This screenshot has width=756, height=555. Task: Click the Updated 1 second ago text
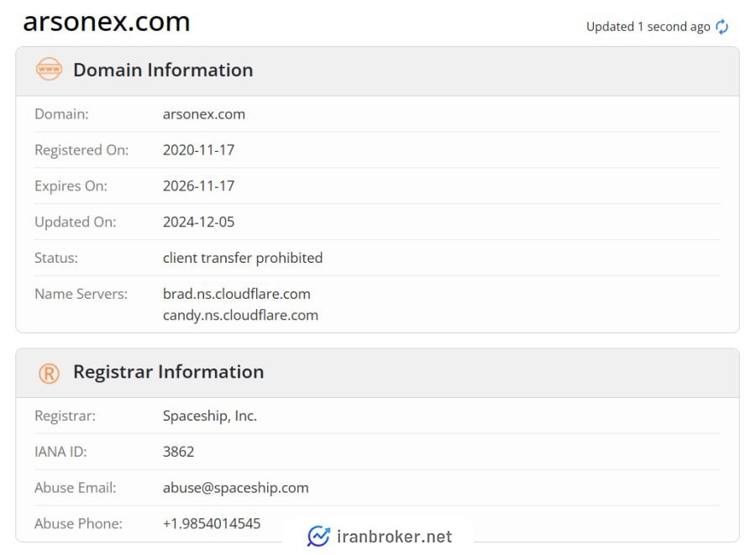click(648, 27)
